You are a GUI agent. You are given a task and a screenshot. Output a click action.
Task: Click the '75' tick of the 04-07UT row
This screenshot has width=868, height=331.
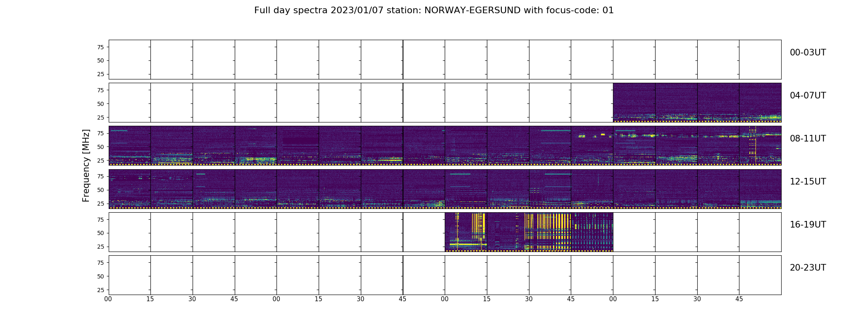point(100,90)
